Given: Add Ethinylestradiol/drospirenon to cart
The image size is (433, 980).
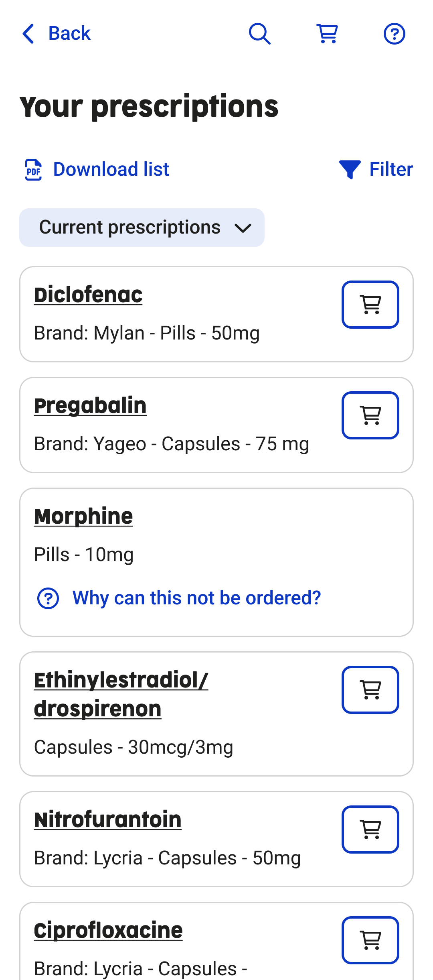Looking at the screenshot, I should click(x=370, y=690).
